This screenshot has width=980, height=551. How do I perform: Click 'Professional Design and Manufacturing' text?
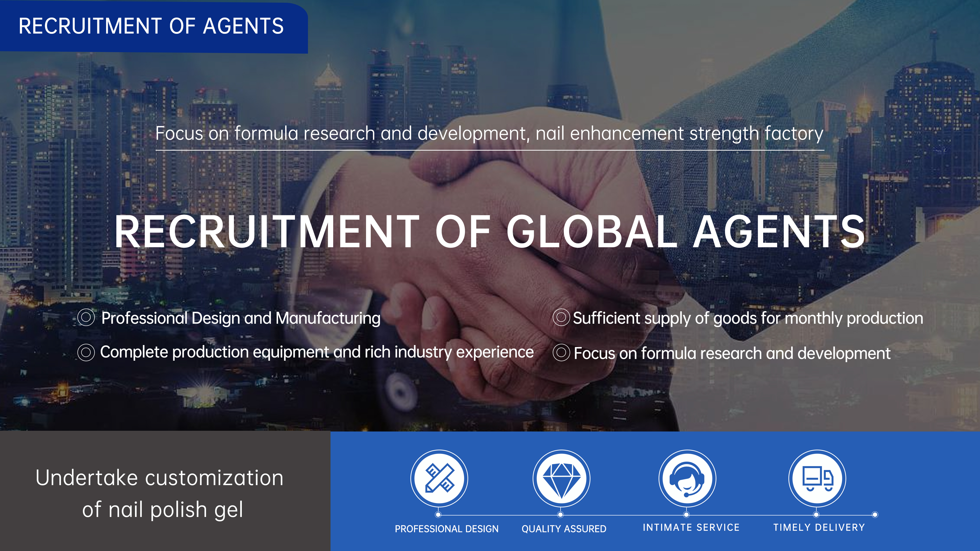pyautogui.click(x=241, y=318)
